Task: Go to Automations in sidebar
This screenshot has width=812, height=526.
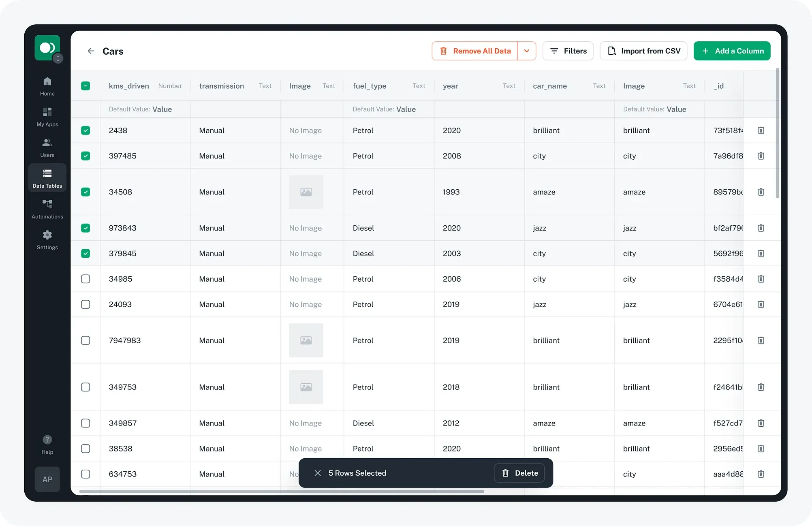Action: tap(47, 209)
